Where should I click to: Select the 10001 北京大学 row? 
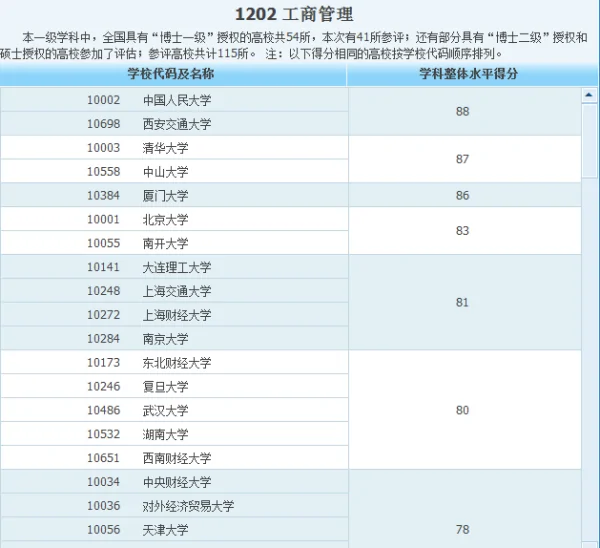tap(174, 219)
